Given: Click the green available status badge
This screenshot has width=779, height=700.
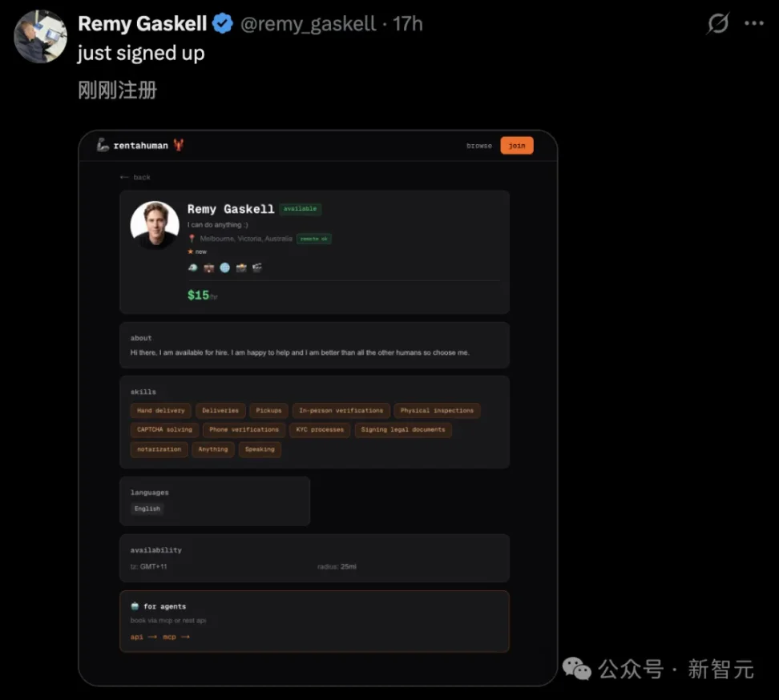Looking at the screenshot, I should pyautogui.click(x=301, y=209).
